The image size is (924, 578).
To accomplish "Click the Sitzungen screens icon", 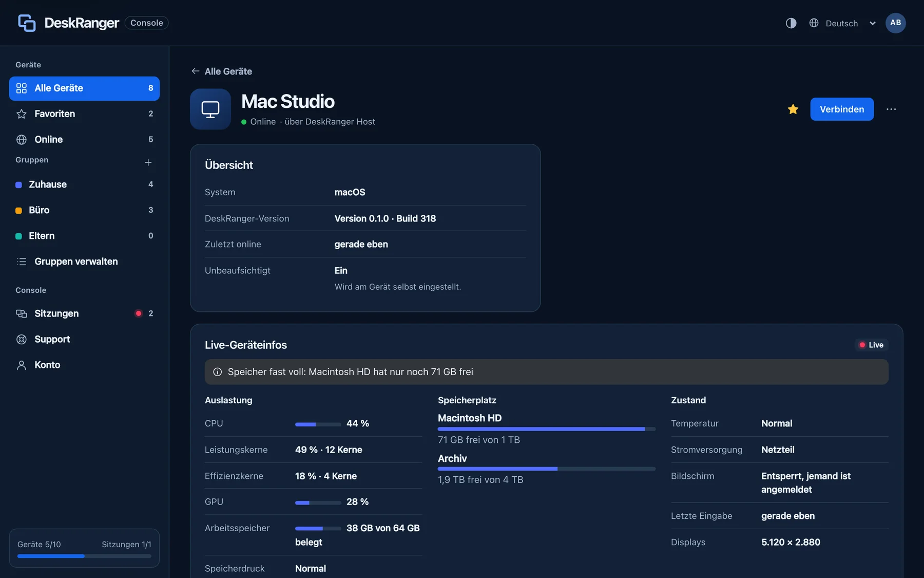I will pos(22,313).
